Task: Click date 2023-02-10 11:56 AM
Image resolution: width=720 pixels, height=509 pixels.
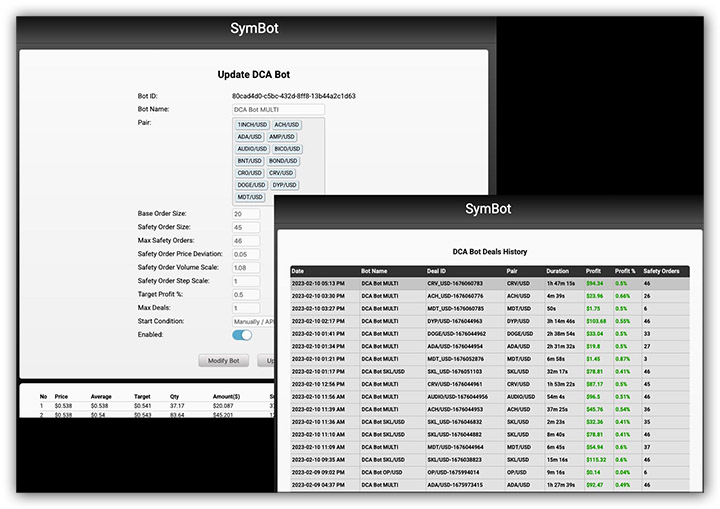Action: pos(318,396)
